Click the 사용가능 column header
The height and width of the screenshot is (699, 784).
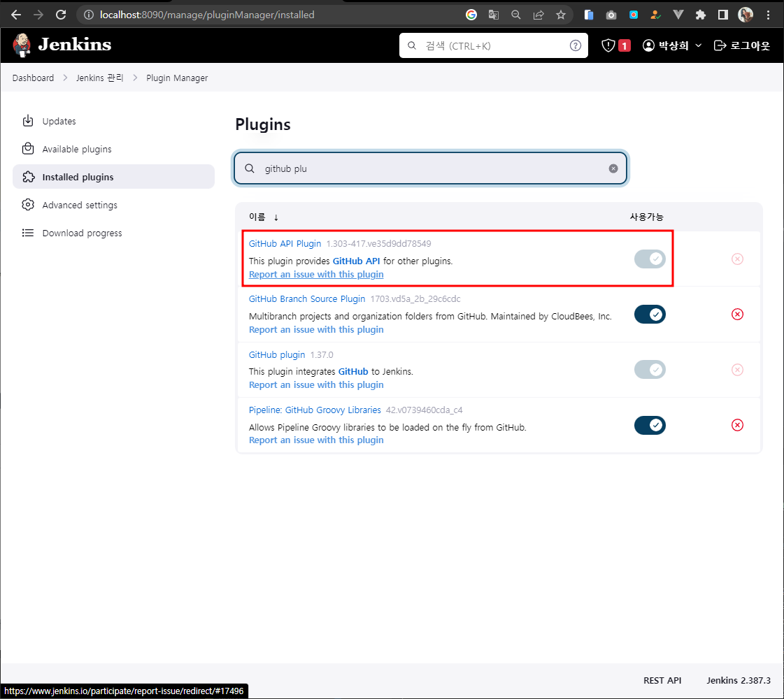(x=646, y=217)
